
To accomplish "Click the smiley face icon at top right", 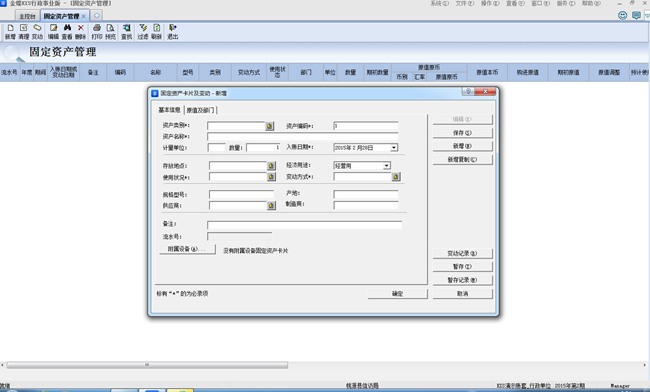I will [622, 15].
